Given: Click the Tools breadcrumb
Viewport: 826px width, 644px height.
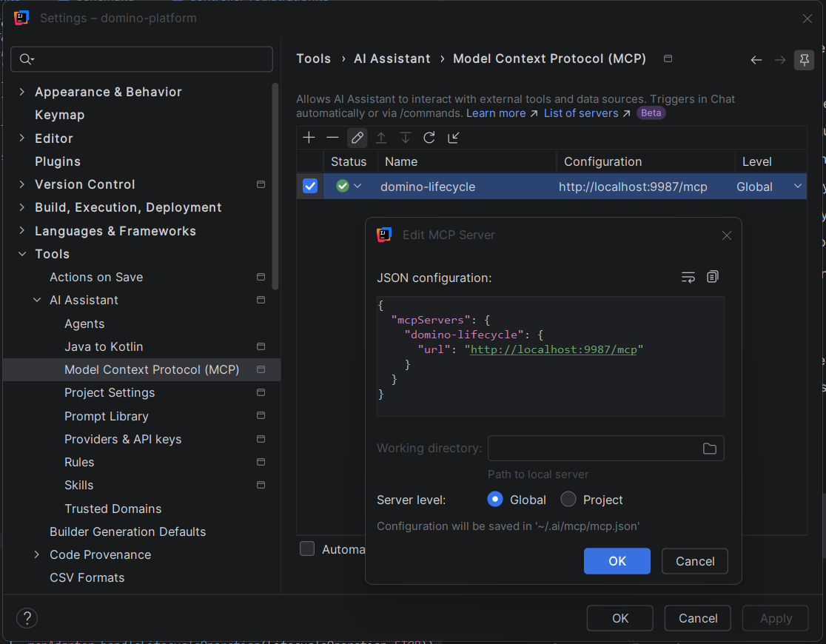Looking at the screenshot, I should pos(313,58).
